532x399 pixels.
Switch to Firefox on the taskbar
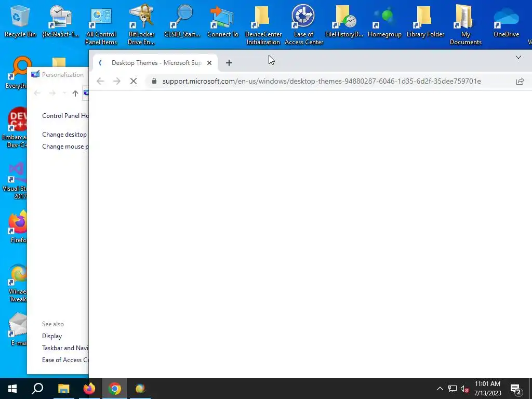pyautogui.click(x=89, y=389)
